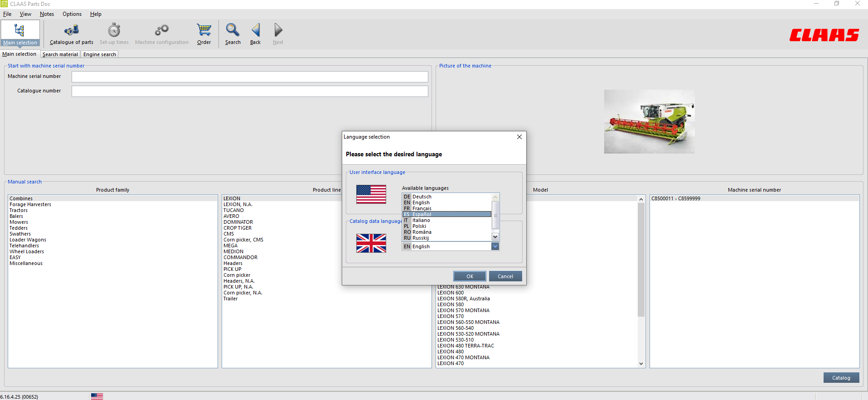Image resolution: width=868 pixels, height=400 pixels.
Task: Select AVERO product line
Action: click(x=231, y=216)
